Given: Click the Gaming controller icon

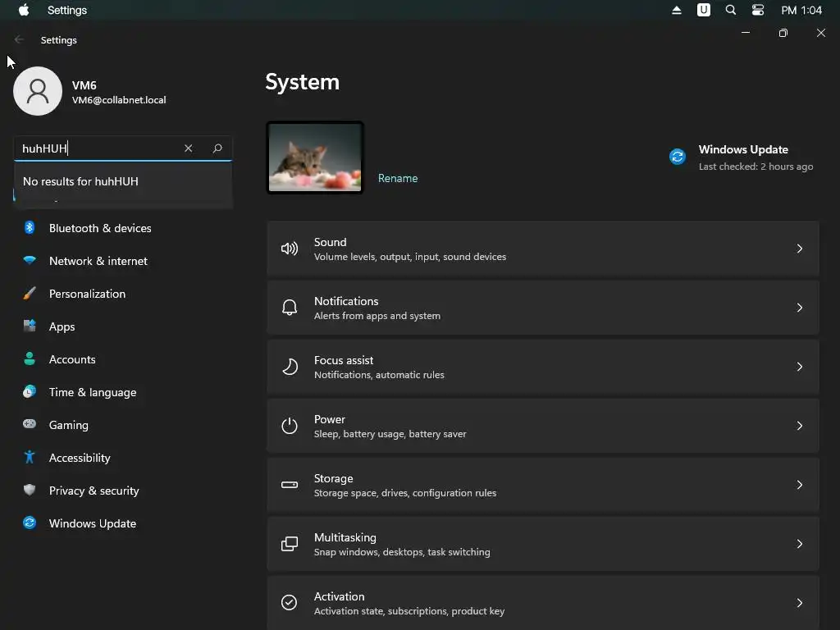Looking at the screenshot, I should (x=30, y=424).
